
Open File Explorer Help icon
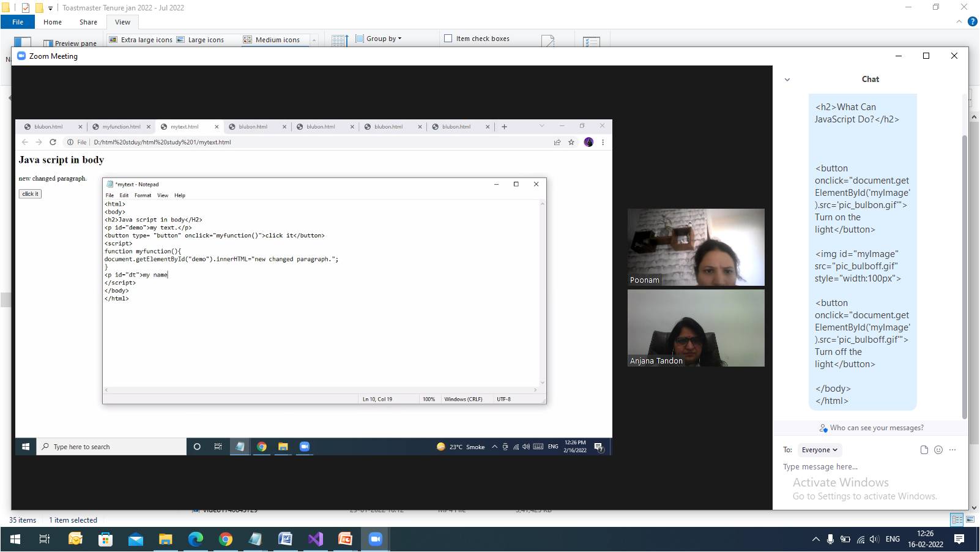click(x=973, y=22)
